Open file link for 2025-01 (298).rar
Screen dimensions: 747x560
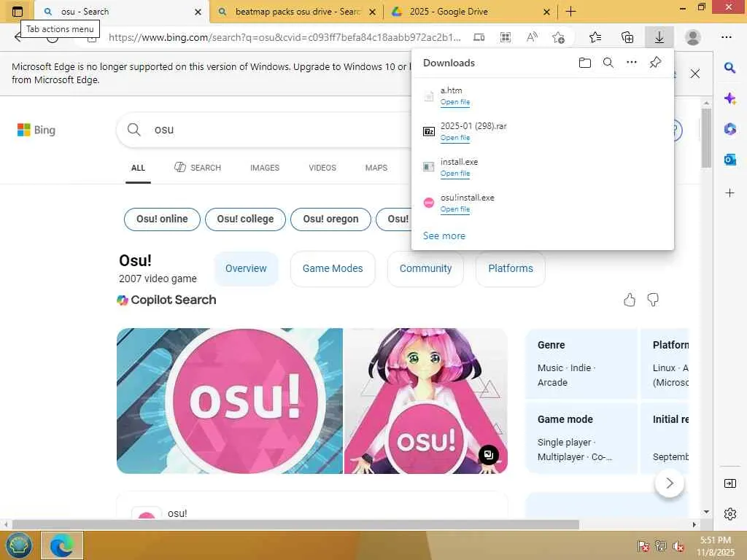click(455, 138)
